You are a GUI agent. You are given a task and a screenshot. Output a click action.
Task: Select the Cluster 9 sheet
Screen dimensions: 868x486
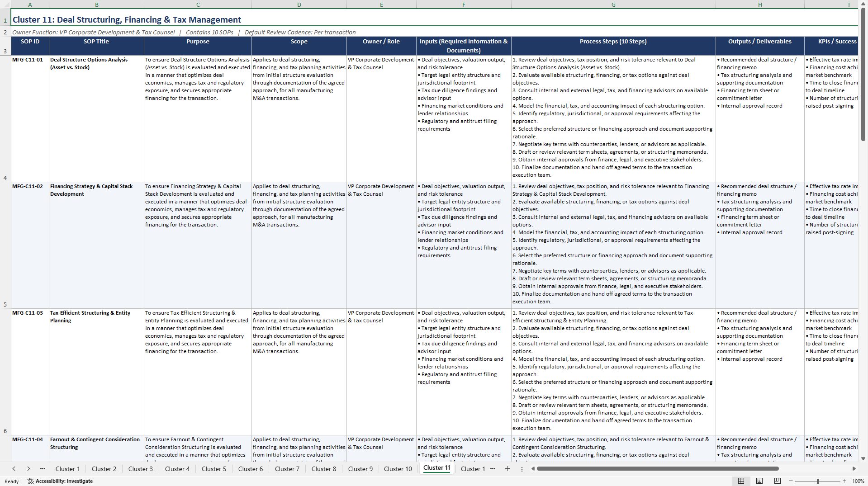pyautogui.click(x=360, y=469)
